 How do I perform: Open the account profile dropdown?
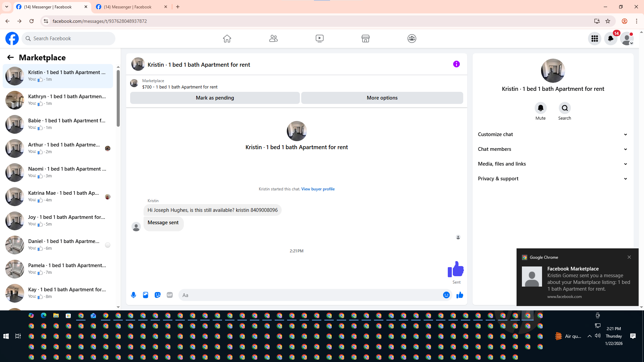(x=627, y=39)
